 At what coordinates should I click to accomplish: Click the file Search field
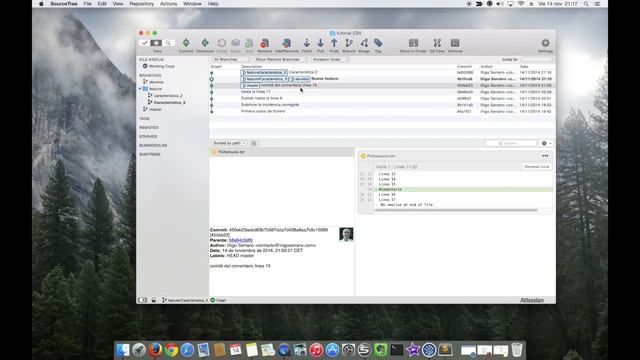511,143
